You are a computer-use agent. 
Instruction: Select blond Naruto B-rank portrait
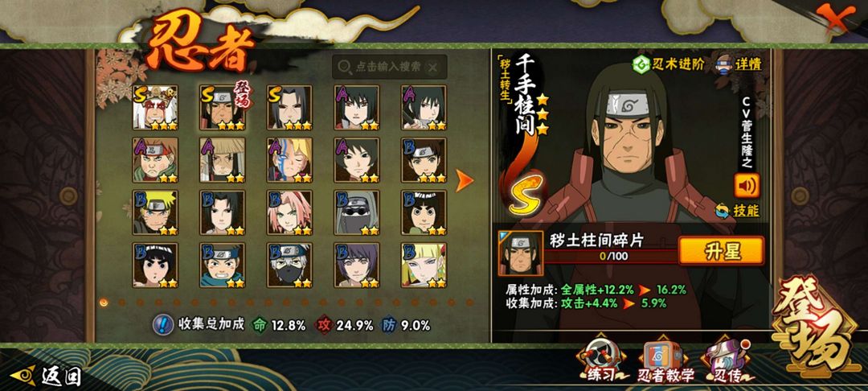[155, 212]
